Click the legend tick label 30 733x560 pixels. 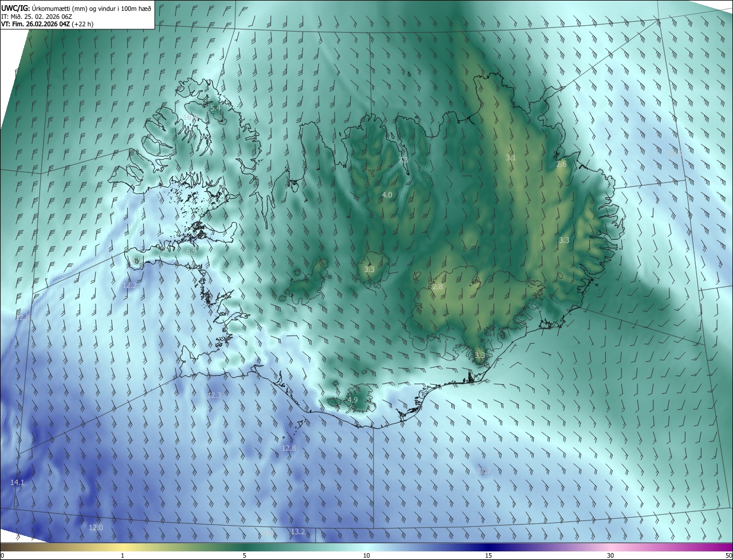click(x=610, y=555)
